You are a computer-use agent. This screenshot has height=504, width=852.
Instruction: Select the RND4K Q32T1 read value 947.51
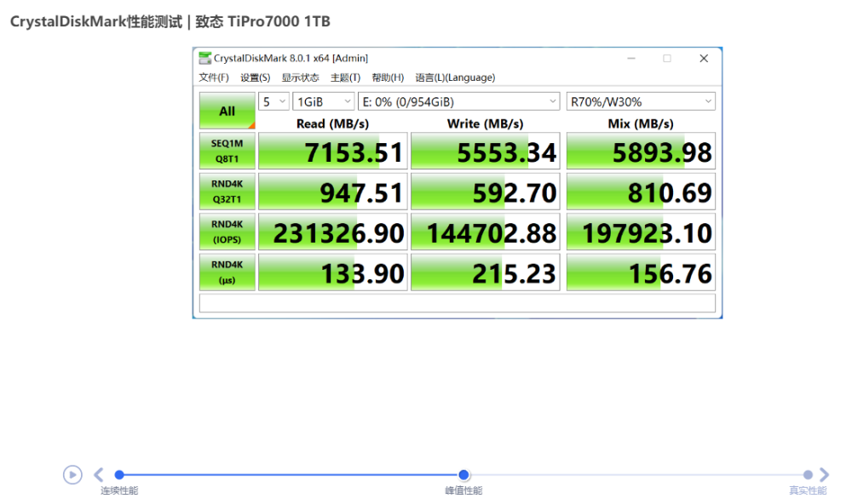[x=332, y=192]
